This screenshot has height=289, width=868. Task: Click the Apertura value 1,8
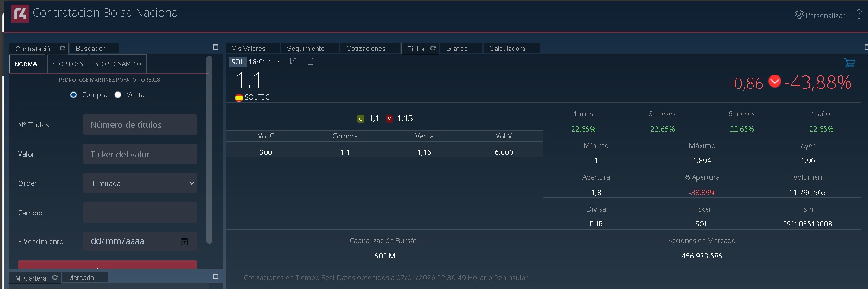[596, 192]
